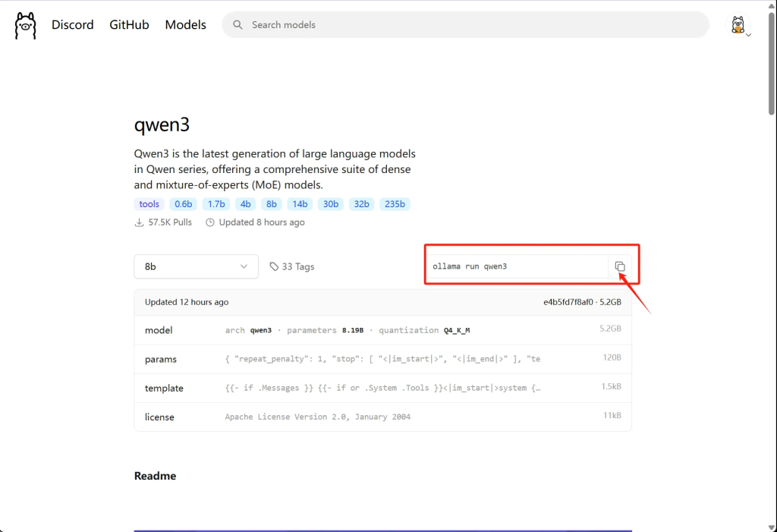Select the 30b size tag
This screenshot has width=777, height=532.
(x=331, y=204)
